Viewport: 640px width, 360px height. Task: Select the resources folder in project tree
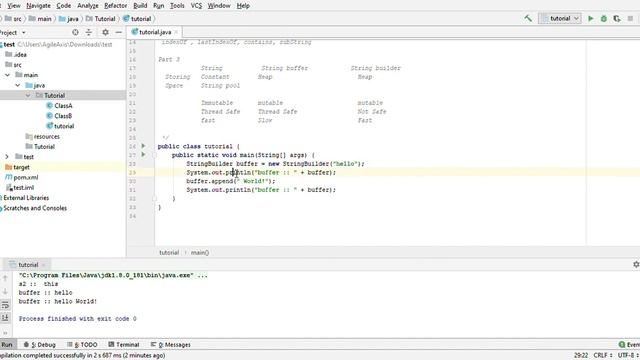pyautogui.click(x=42, y=136)
